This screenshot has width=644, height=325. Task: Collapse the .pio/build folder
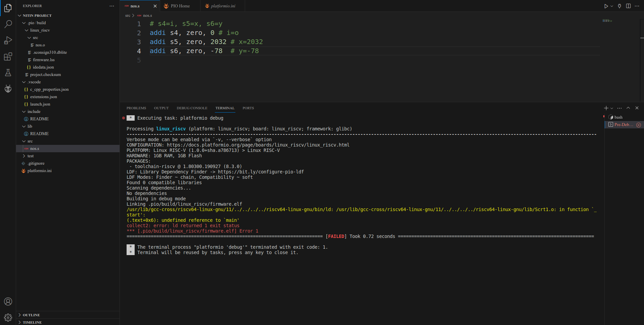click(68, 23)
